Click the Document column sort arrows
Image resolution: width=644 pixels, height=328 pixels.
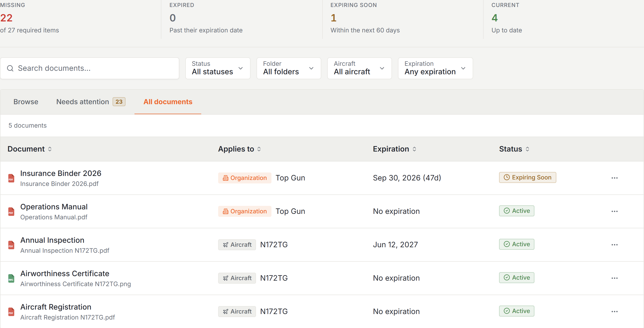coord(50,149)
